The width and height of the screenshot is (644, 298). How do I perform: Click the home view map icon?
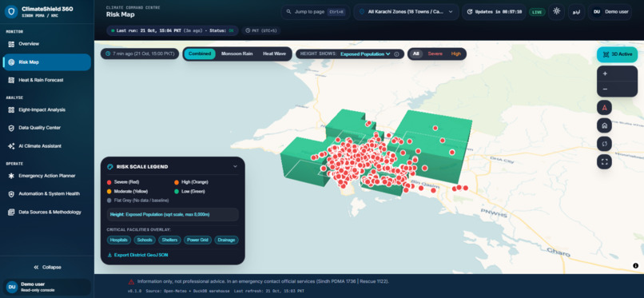click(x=604, y=126)
